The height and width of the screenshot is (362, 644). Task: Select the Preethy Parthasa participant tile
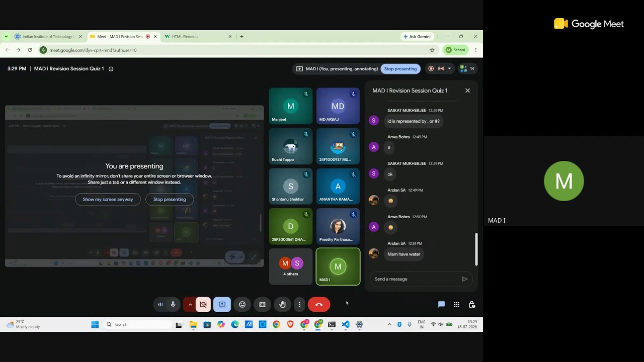pyautogui.click(x=338, y=226)
